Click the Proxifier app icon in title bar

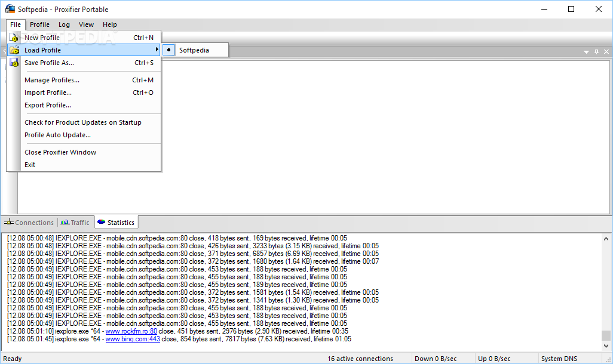pos(10,9)
